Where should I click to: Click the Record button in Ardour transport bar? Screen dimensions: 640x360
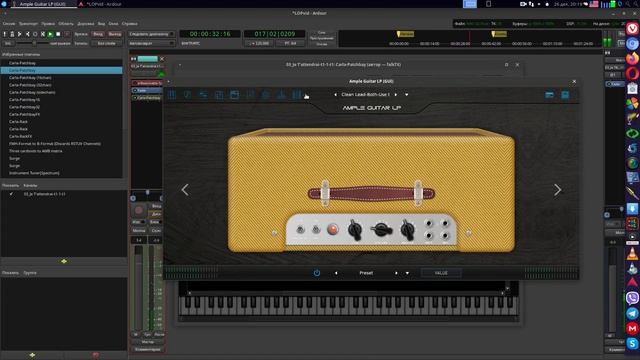67,34
